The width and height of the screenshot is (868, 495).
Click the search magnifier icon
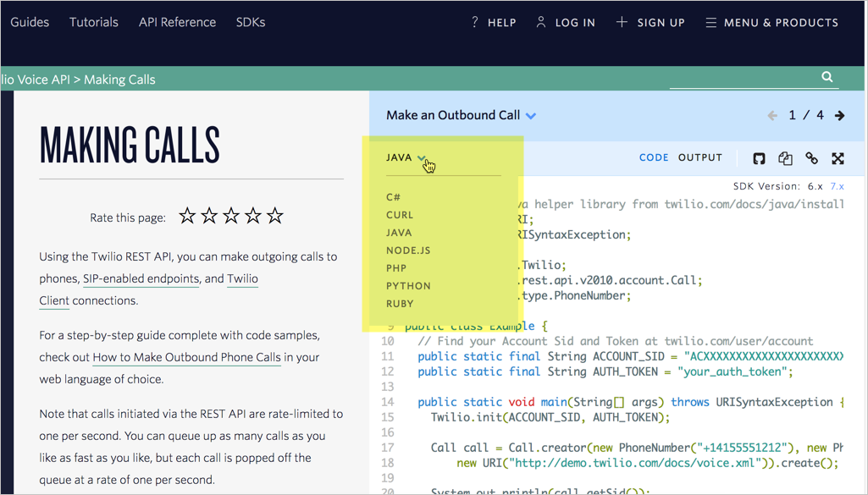pos(827,77)
